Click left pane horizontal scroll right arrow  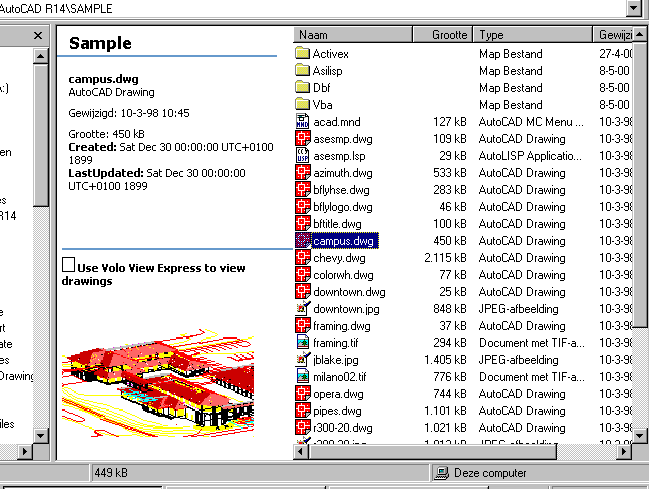tap(25, 451)
